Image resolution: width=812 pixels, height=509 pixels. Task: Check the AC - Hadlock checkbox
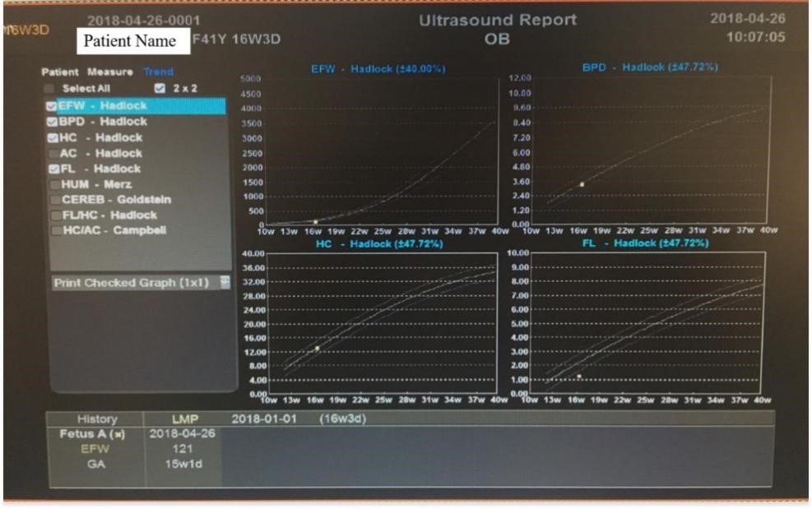53,153
